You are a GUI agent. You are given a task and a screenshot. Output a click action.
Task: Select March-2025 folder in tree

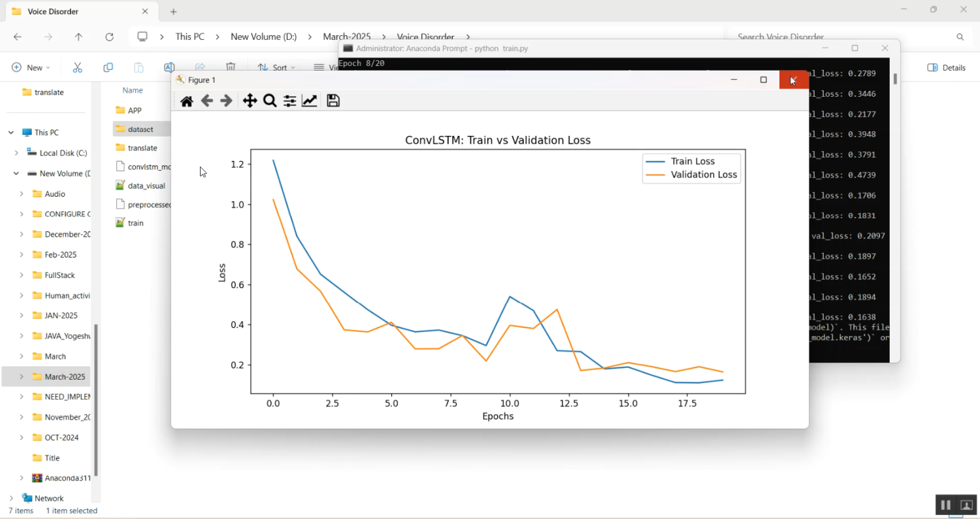tap(59, 377)
